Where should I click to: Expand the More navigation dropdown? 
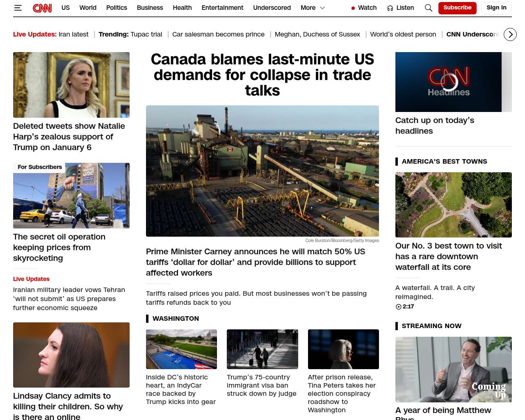[313, 8]
